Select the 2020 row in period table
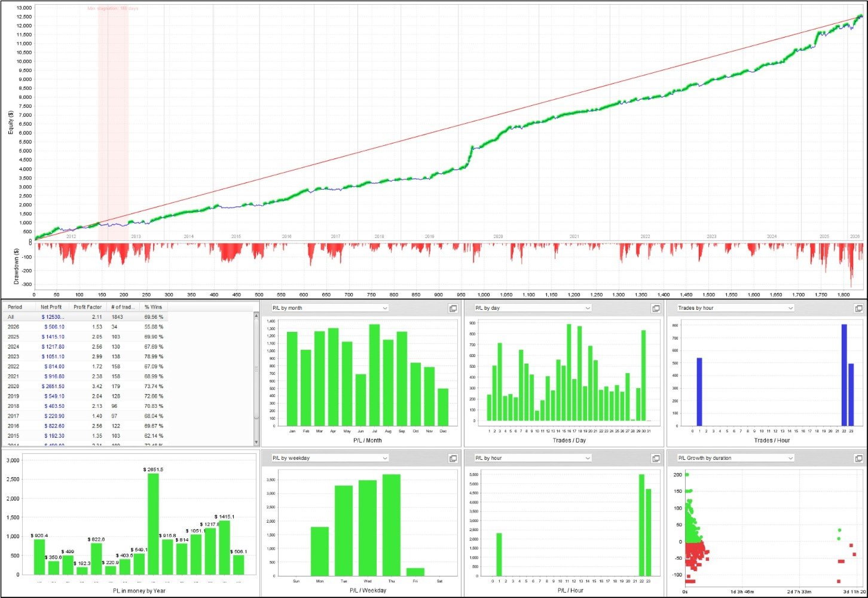868x598 pixels. [x=85, y=386]
